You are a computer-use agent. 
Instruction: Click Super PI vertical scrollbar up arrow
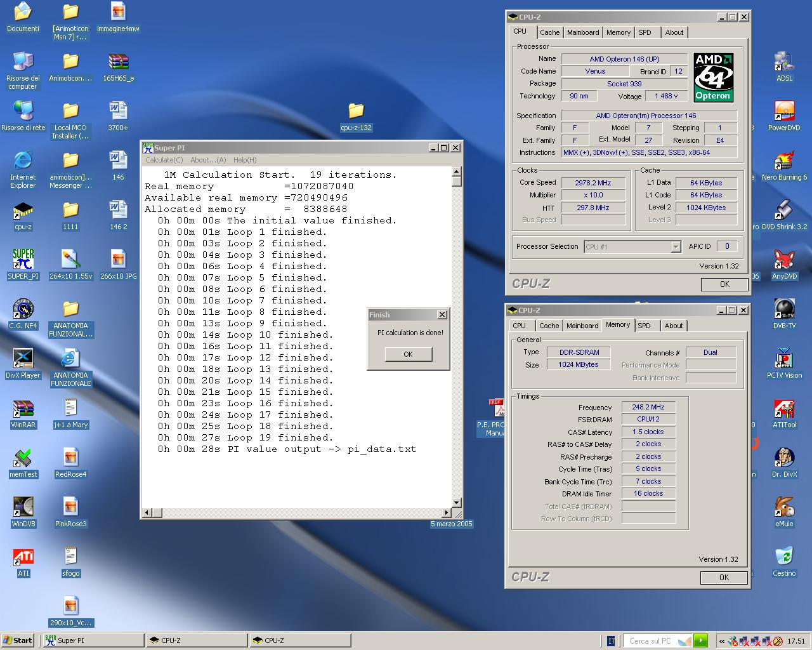tap(456, 171)
